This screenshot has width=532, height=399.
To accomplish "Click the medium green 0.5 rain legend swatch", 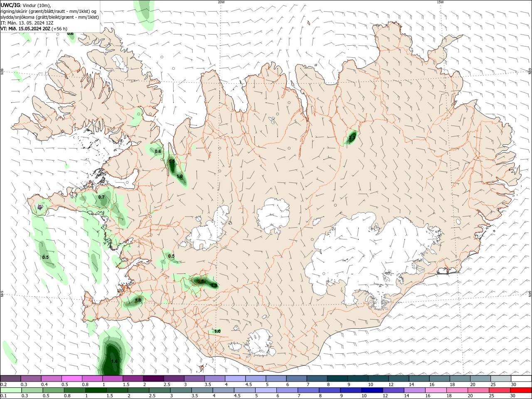I will (53, 390).
